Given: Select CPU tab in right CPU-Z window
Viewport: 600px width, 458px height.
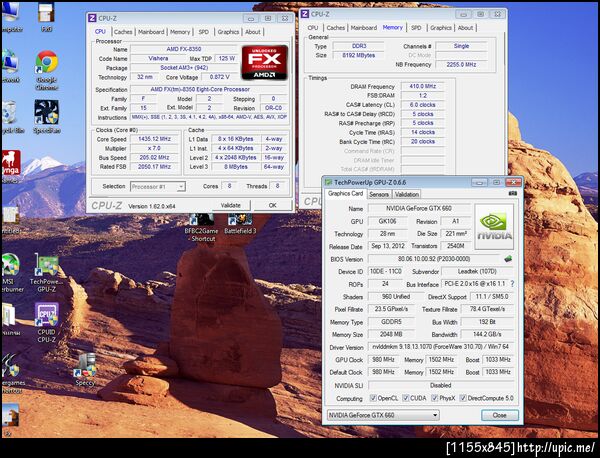Looking at the screenshot, I should (x=313, y=28).
